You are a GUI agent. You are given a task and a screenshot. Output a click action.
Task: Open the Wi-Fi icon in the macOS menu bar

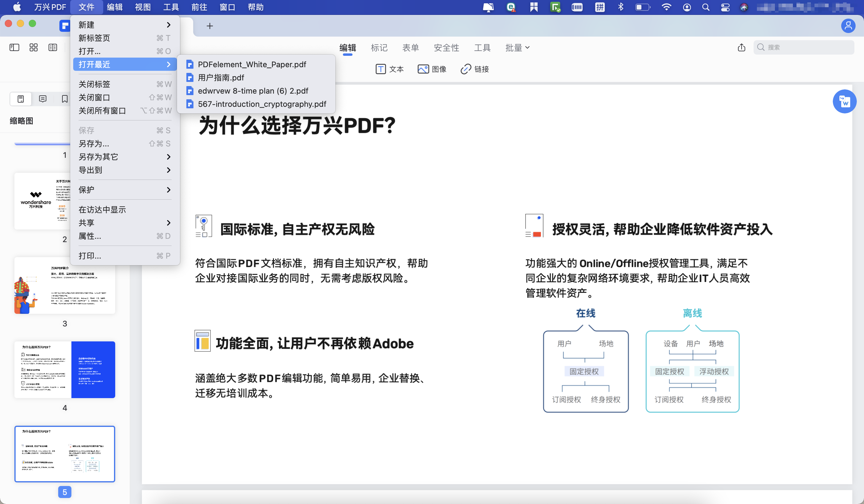[x=666, y=7]
